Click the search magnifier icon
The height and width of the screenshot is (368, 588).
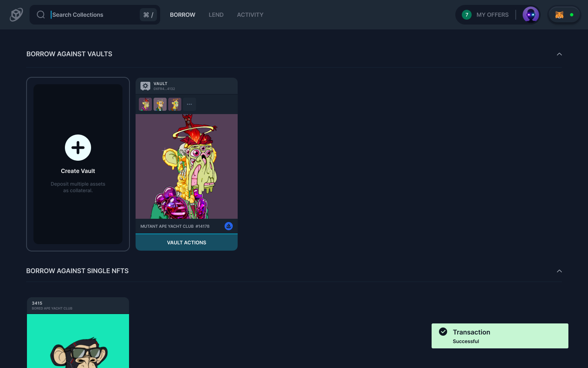(41, 15)
